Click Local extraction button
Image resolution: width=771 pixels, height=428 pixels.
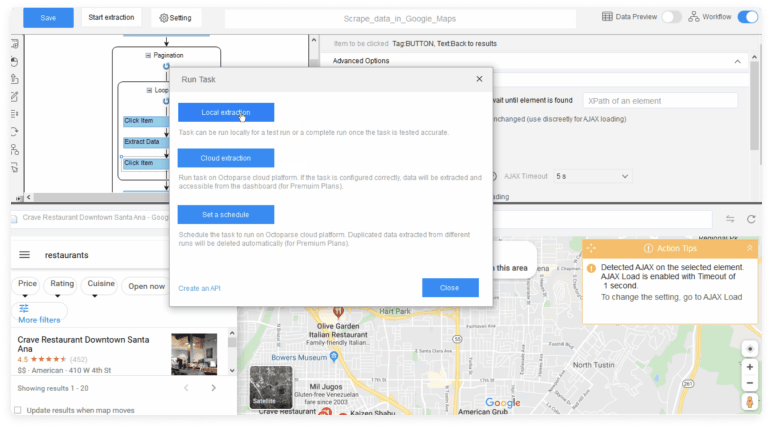(x=226, y=112)
